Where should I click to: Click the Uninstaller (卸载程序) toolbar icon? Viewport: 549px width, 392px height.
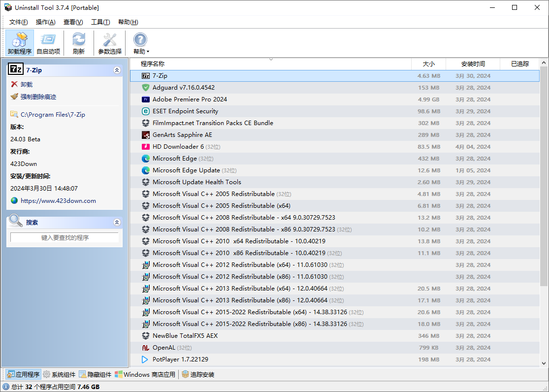point(20,43)
